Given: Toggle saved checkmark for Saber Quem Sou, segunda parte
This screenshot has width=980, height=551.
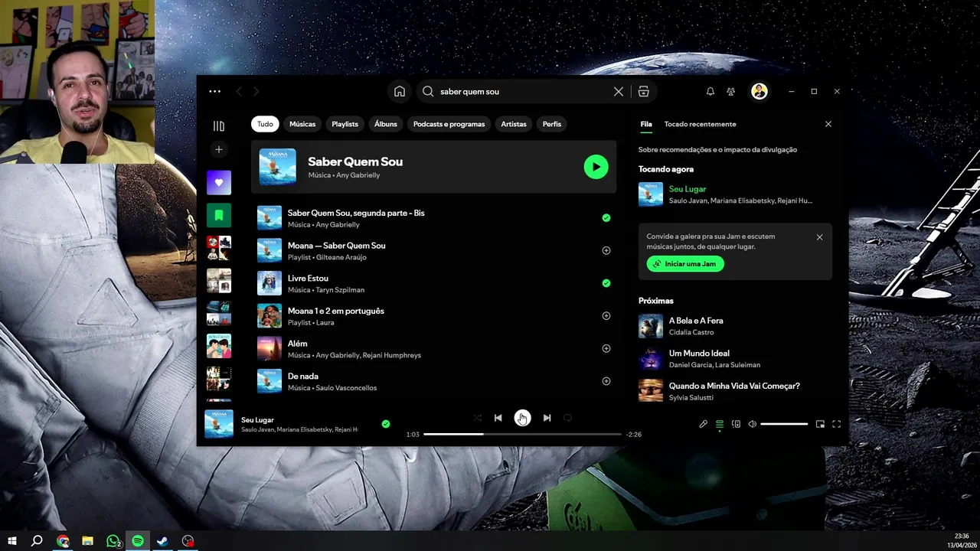Looking at the screenshot, I should coord(606,218).
